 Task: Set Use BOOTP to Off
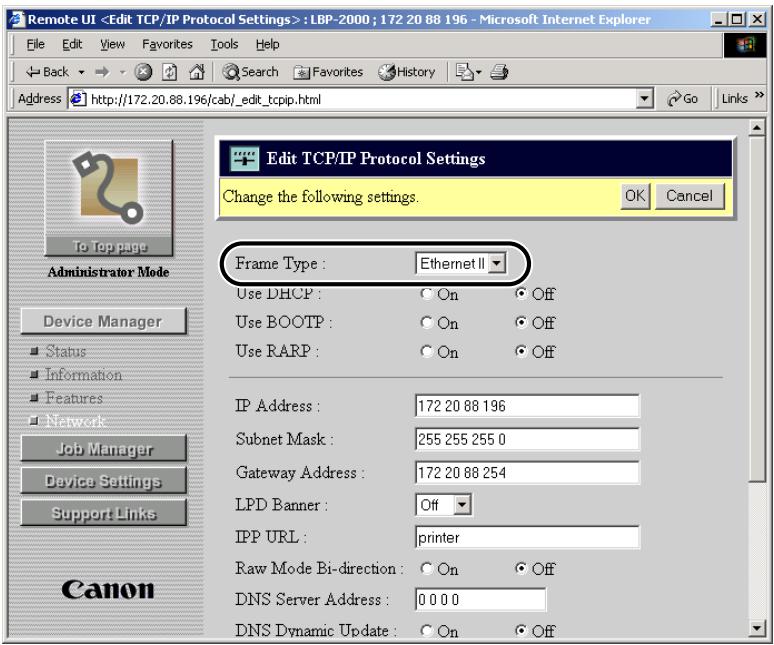521,322
